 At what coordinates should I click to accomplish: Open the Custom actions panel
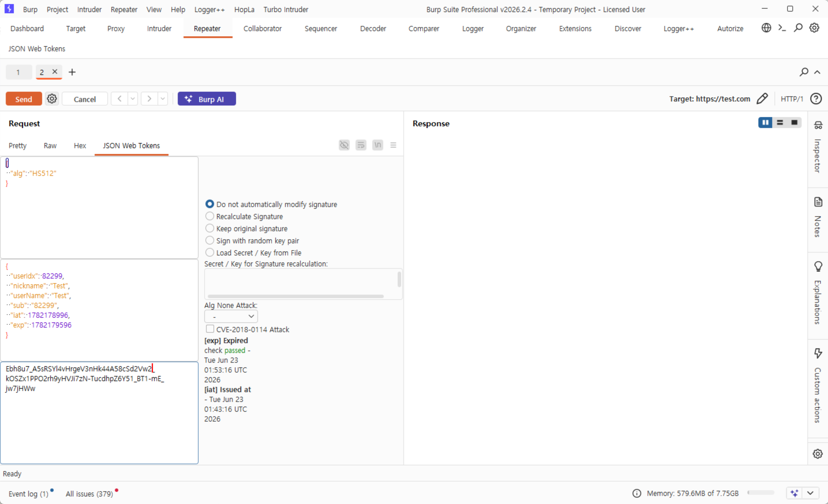point(818,386)
